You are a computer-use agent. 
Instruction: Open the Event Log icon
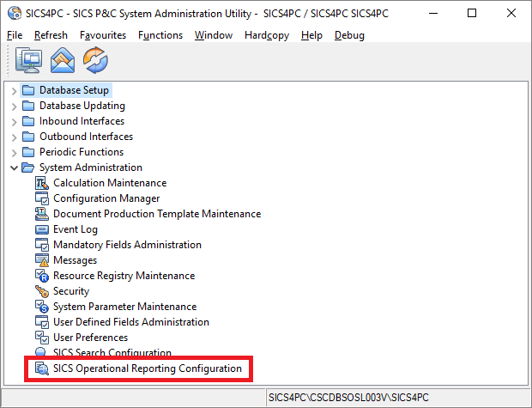coord(42,229)
